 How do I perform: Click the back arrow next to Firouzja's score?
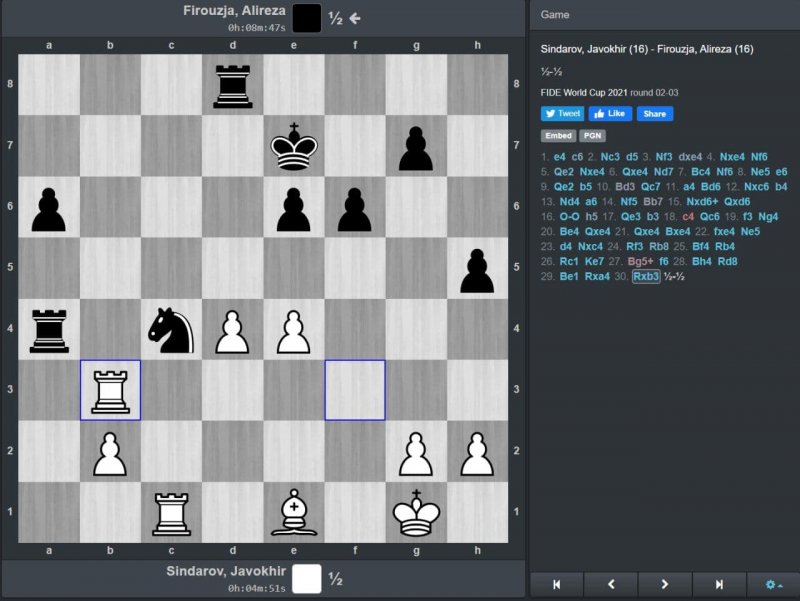(x=355, y=17)
